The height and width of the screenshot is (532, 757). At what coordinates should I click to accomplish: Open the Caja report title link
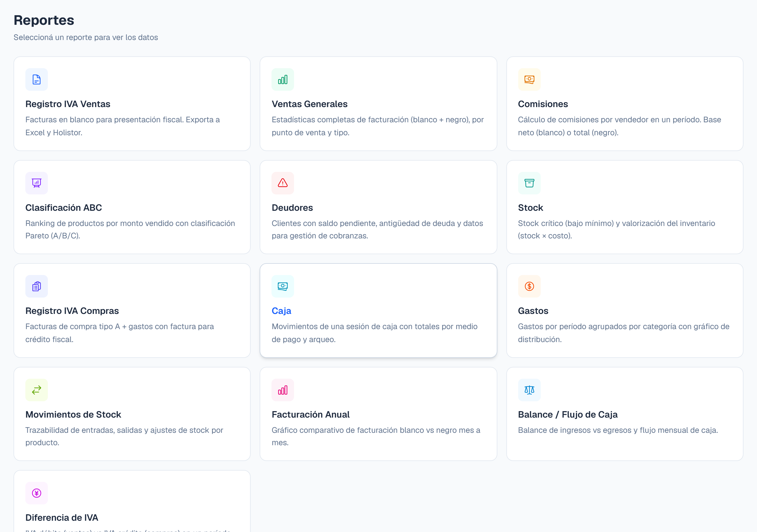click(x=281, y=311)
